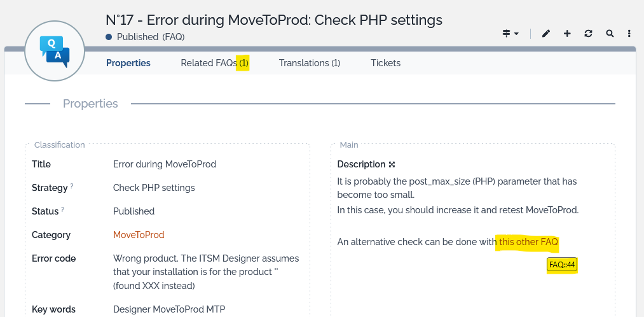Expand Description using the fullscreen icon
The height and width of the screenshot is (317, 644).
392,164
